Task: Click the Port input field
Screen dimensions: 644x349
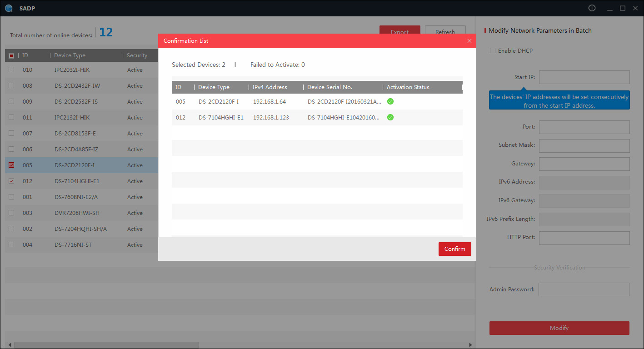Action: [x=584, y=127]
